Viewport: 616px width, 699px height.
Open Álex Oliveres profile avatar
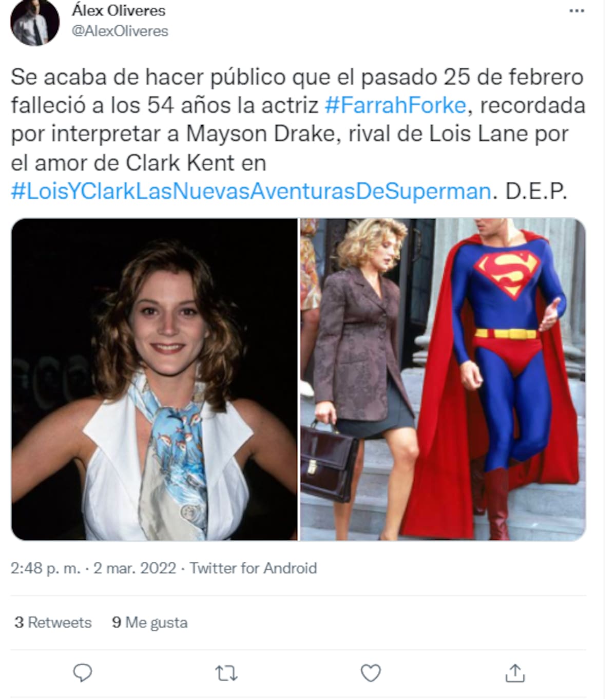tap(35, 23)
